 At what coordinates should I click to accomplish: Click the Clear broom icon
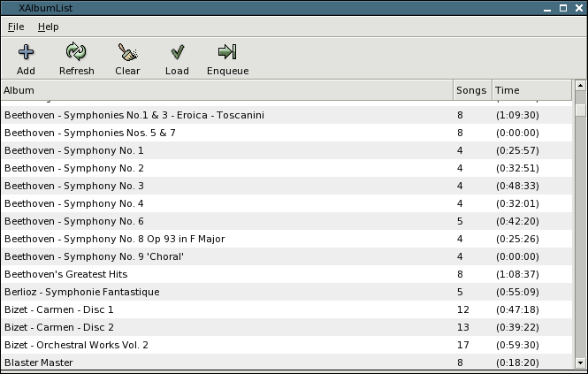127,53
